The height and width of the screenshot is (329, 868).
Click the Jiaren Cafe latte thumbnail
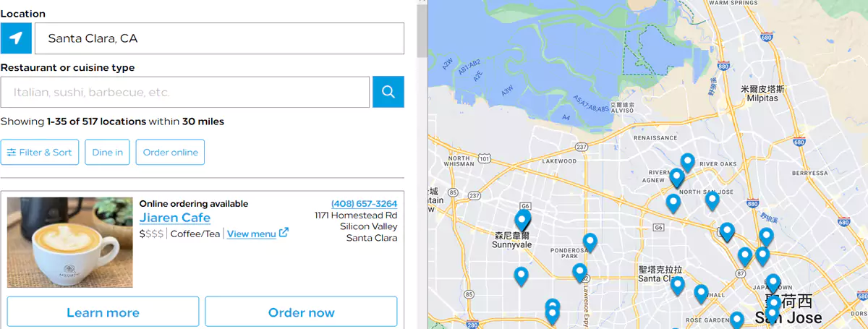(70, 243)
